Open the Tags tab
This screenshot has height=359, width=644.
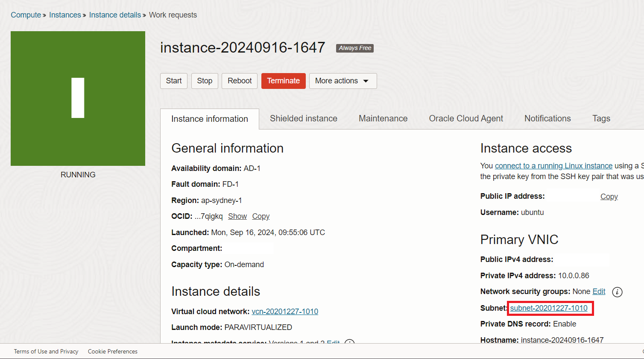[x=601, y=118]
